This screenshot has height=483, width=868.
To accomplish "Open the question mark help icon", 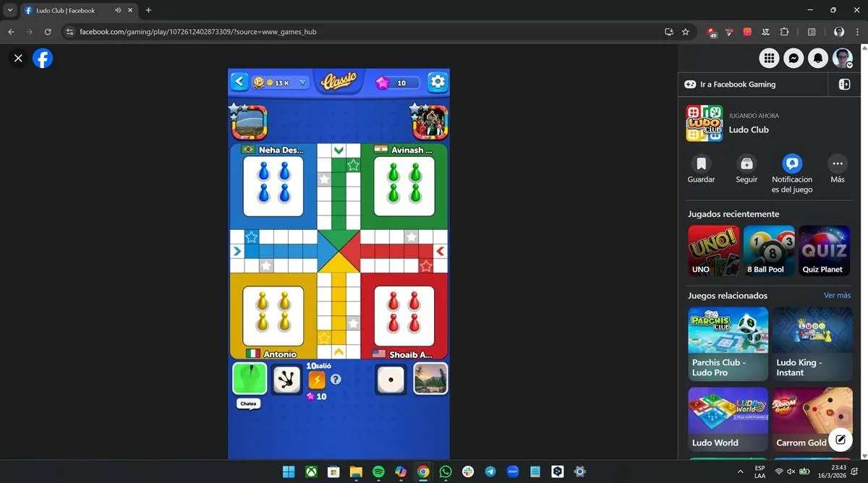I will (336, 379).
